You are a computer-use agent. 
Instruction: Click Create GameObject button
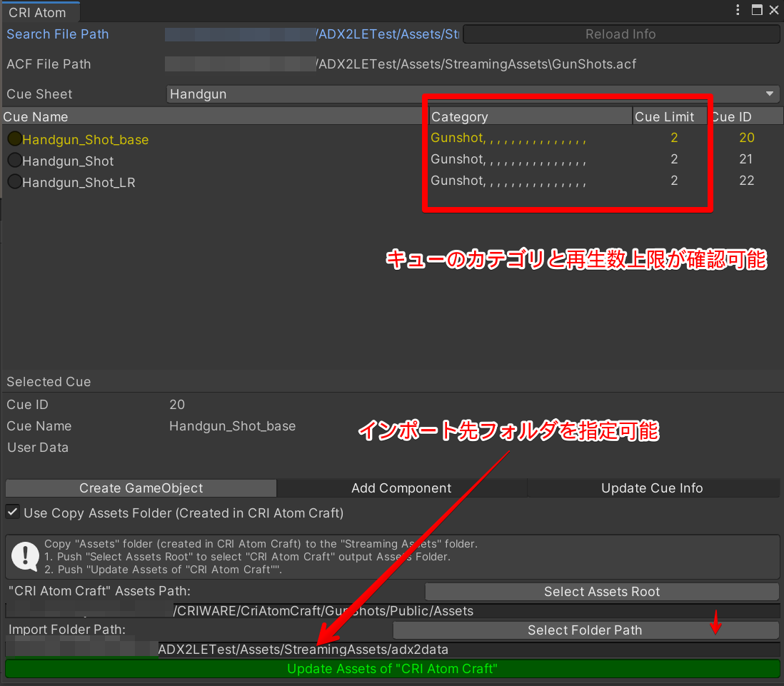tap(141, 488)
